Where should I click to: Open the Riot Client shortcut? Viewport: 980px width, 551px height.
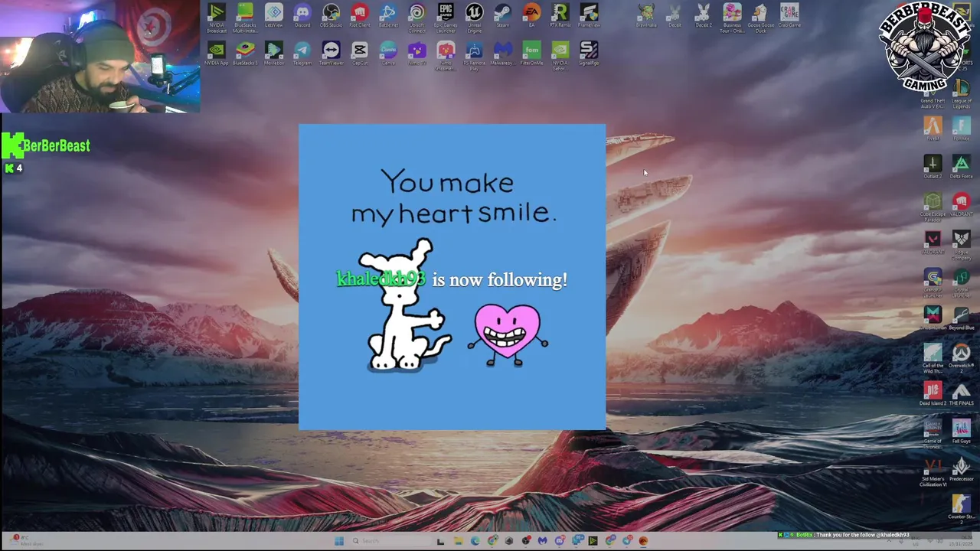click(x=359, y=16)
